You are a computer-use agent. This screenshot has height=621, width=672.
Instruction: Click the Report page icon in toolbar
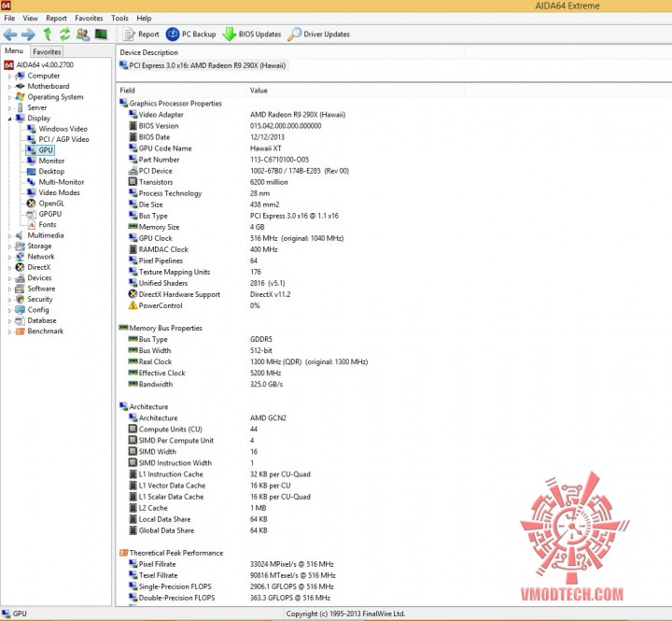pos(128,35)
